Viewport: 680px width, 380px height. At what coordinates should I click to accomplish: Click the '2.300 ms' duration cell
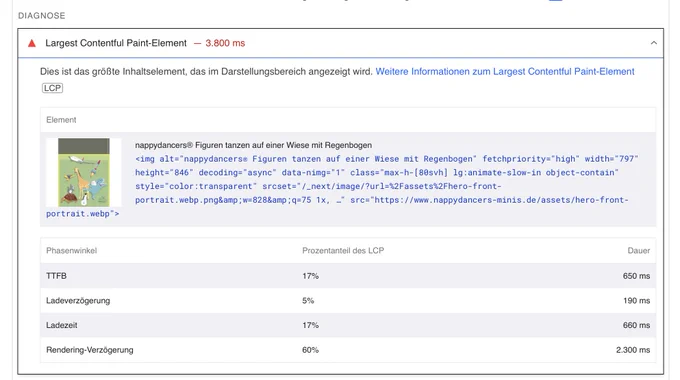click(633, 350)
